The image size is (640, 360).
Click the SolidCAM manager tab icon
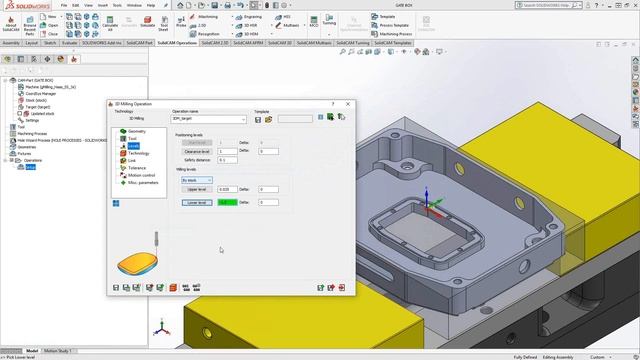tap(74, 59)
